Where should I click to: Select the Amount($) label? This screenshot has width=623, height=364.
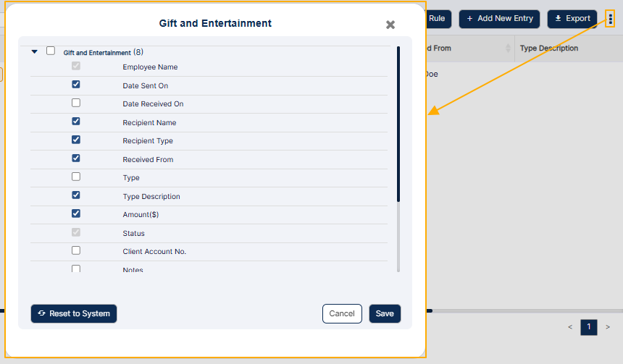point(141,215)
